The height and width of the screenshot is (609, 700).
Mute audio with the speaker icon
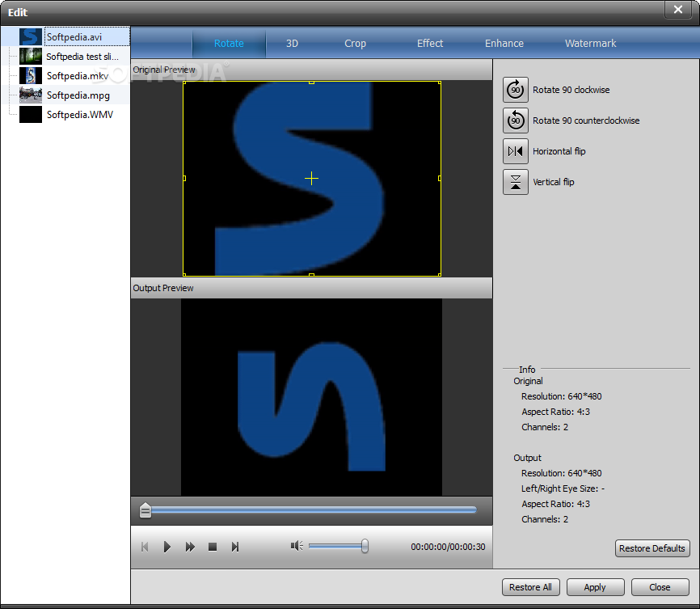[x=297, y=546]
